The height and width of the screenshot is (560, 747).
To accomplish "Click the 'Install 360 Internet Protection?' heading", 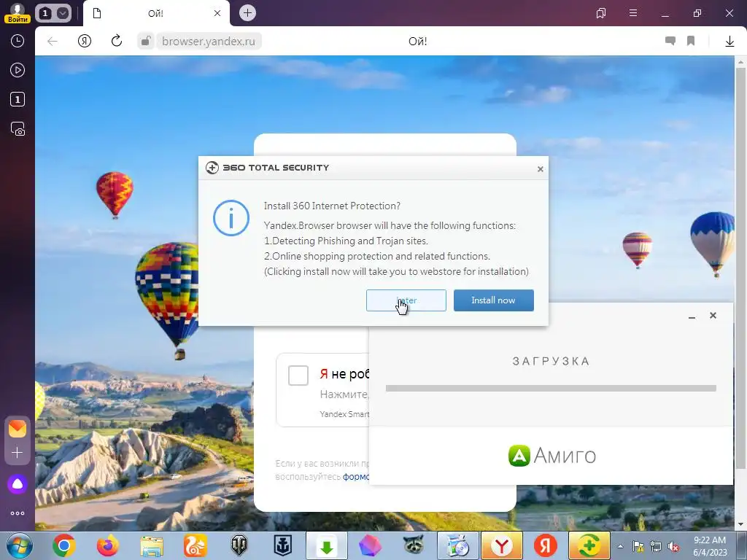I will 332,206.
